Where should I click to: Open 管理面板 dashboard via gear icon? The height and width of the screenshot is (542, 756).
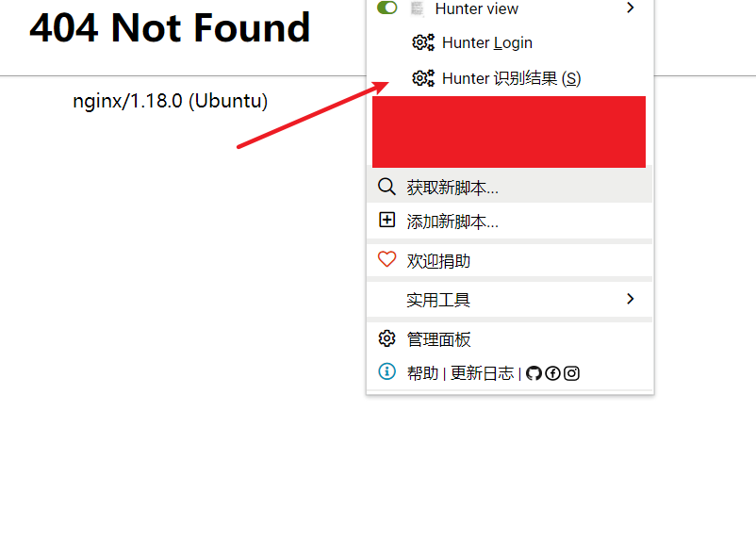pos(386,338)
